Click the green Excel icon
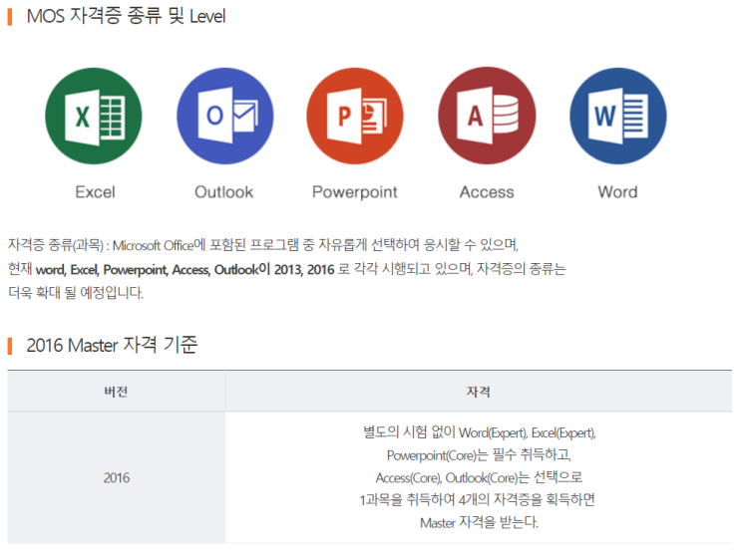741x560 pixels. (x=94, y=117)
